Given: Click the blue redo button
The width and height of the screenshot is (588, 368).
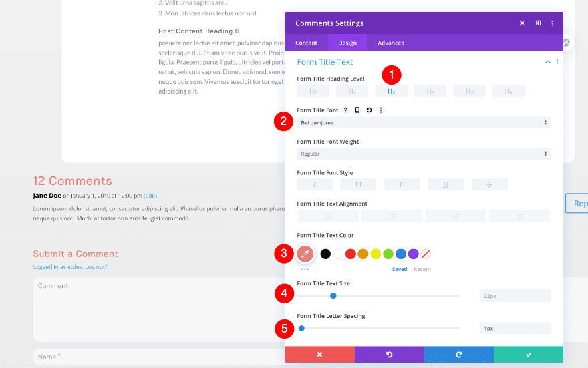Looking at the screenshot, I should (x=458, y=355).
